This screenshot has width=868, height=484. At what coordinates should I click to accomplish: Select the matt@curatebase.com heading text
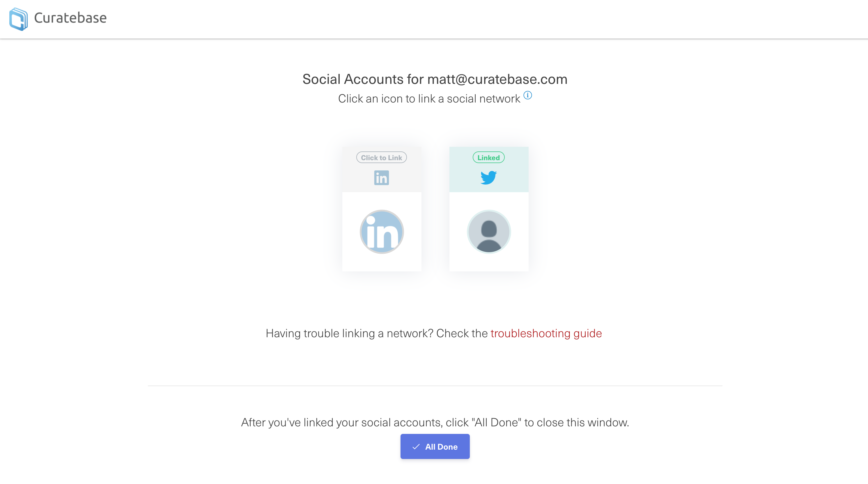497,79
